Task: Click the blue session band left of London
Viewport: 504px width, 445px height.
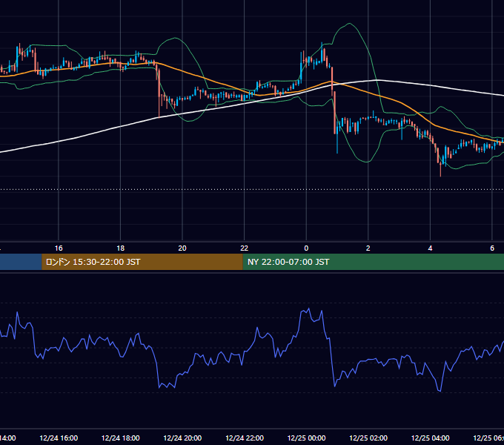Action: coord(21,262)
